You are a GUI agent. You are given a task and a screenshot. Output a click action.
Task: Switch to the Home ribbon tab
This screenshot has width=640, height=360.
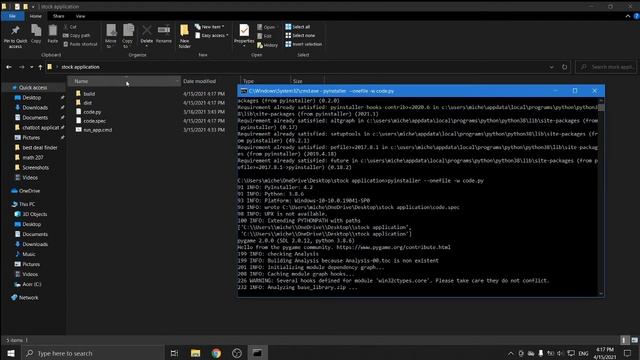click(36, 16)
